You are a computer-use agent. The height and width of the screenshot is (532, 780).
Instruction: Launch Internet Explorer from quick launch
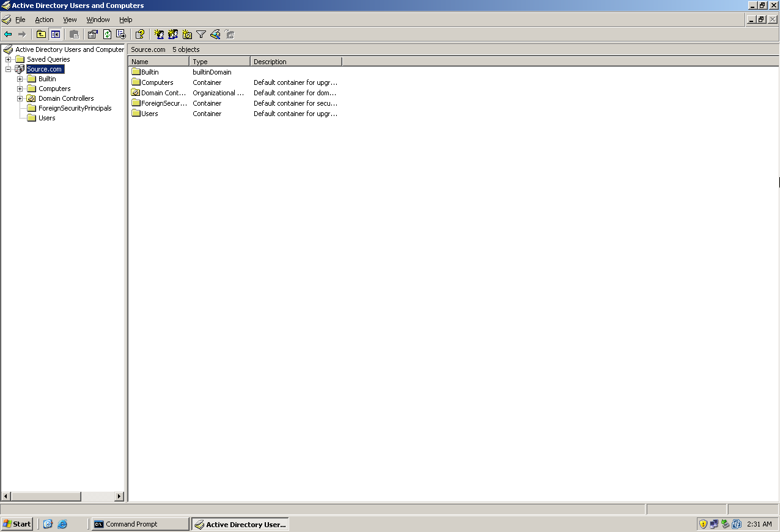click(62, 524)
